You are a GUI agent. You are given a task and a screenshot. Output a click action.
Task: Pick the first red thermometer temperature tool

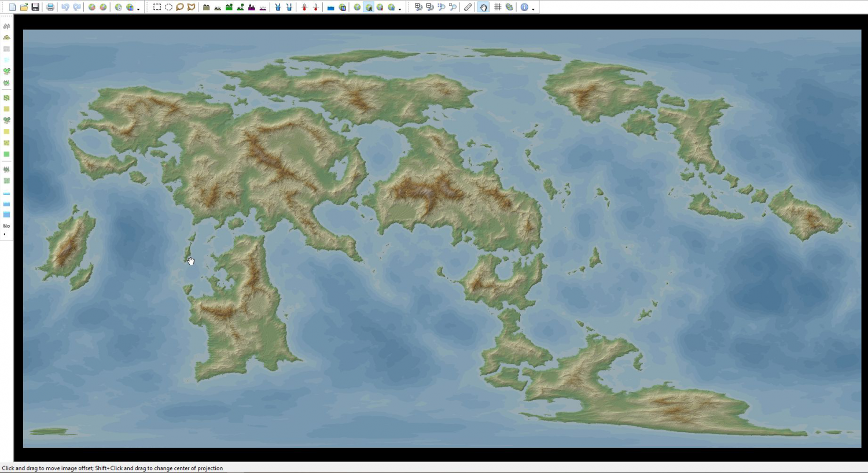pos(304,7)
